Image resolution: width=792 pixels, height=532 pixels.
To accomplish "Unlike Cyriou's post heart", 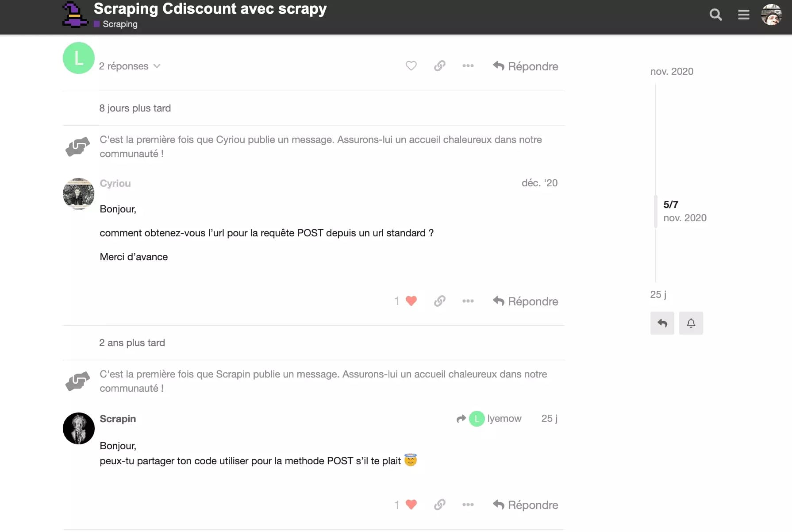I will 411,301.
